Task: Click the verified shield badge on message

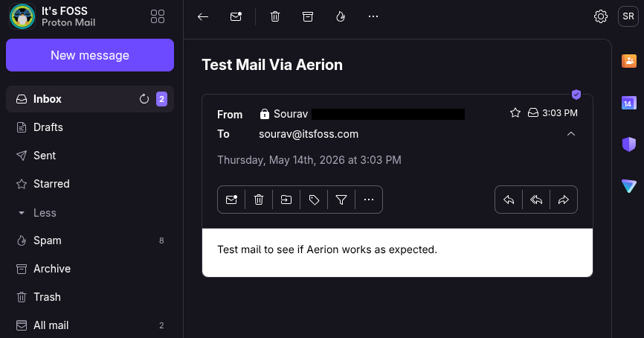Action: (576, 95)
